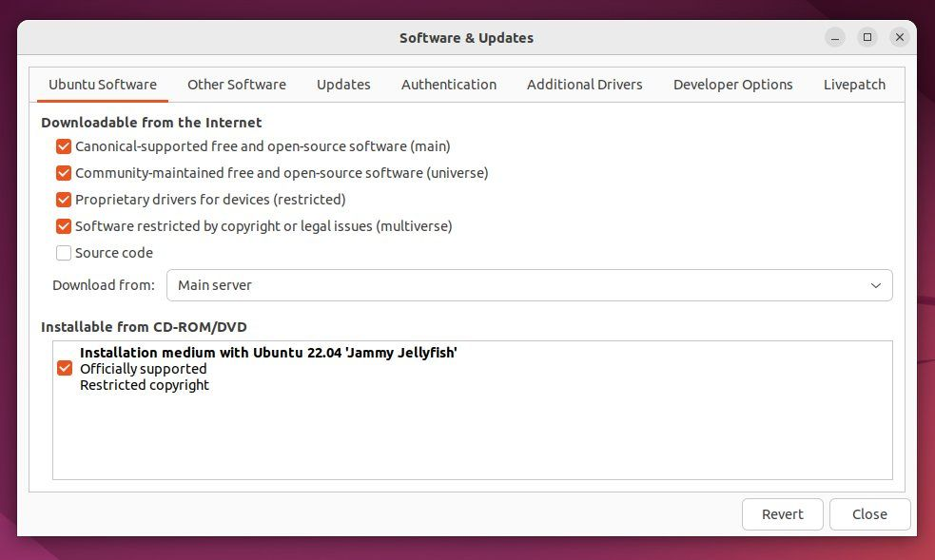Click the 'Installable from CD-ROM/DVD' heading
935x560 pixels.
point(144,327)
